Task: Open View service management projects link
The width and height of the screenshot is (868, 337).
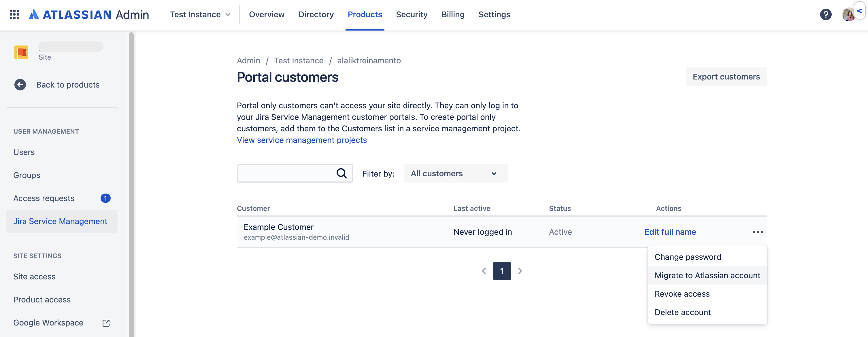Action: click(301, 140)
